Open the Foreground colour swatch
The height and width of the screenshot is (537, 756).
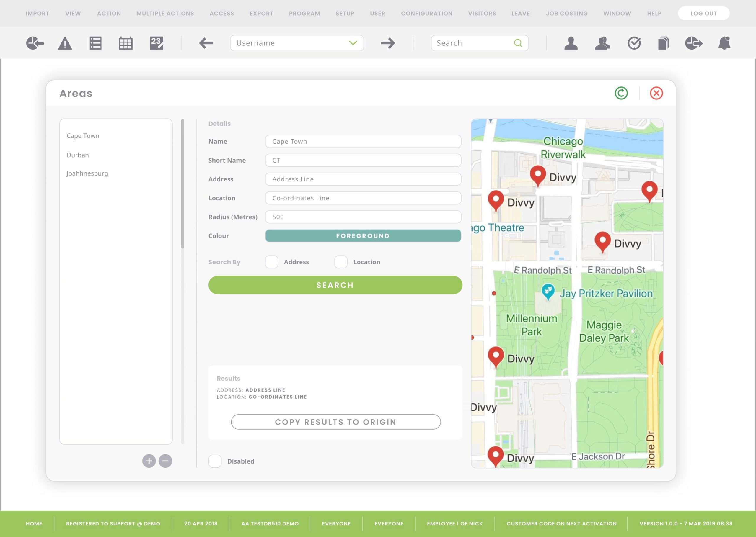[363, 236]
